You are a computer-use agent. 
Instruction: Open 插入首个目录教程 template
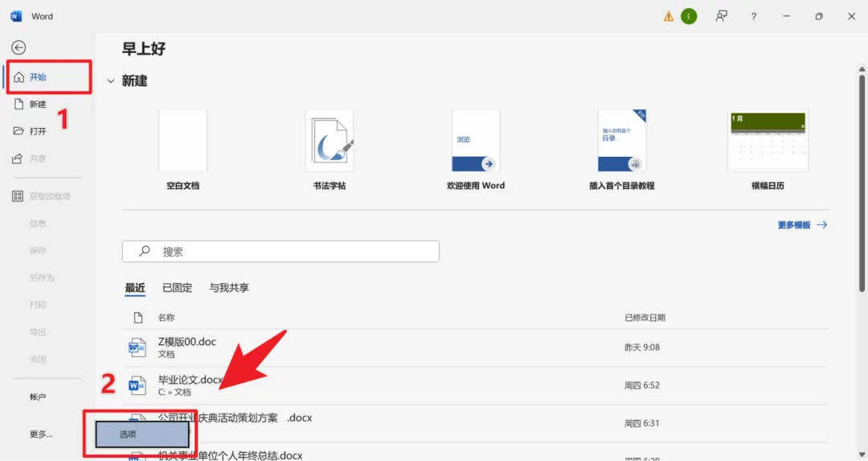pyautogui.click(x=621, y=150)
